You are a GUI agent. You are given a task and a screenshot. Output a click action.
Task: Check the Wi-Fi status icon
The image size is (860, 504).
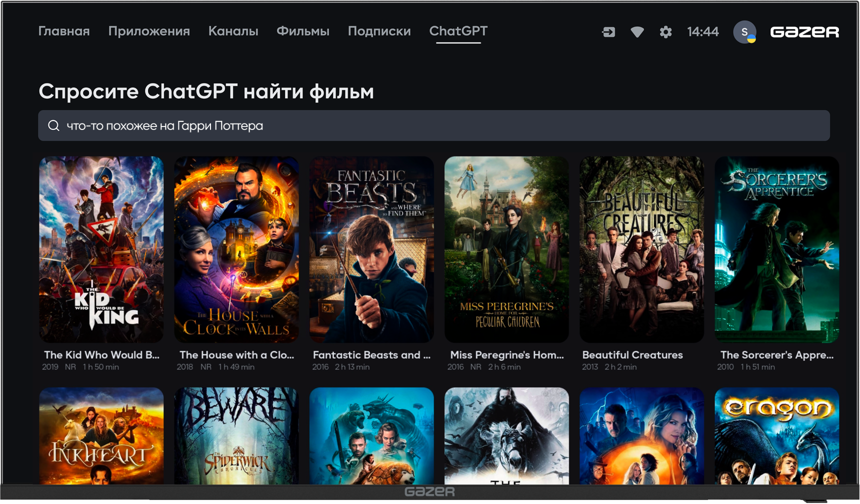click(x=637, y=32)
